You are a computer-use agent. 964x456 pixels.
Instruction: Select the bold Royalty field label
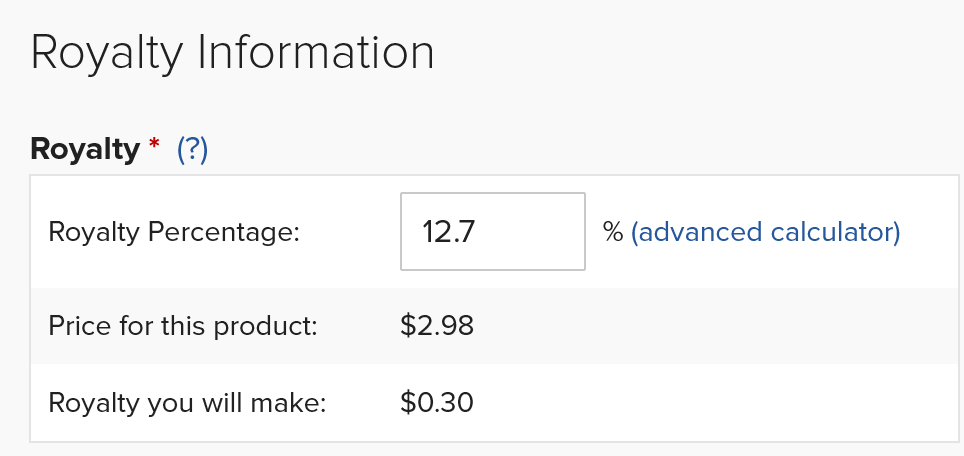click(x=85, y=149)
